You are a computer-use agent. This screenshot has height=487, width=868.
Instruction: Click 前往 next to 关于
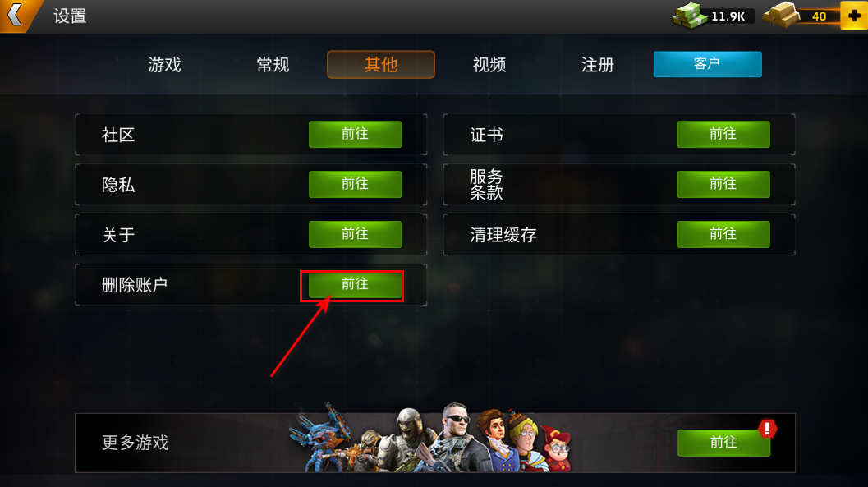pyautogui.click(x=356, y=234)
